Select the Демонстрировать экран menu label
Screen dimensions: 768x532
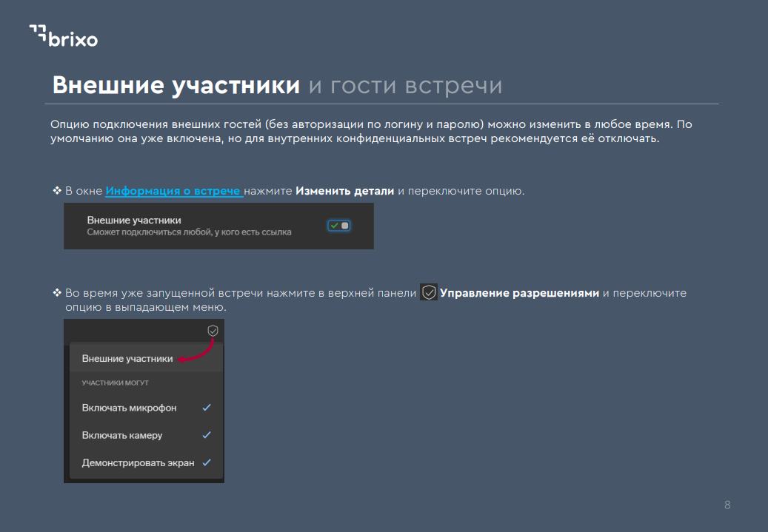(138, 462)
